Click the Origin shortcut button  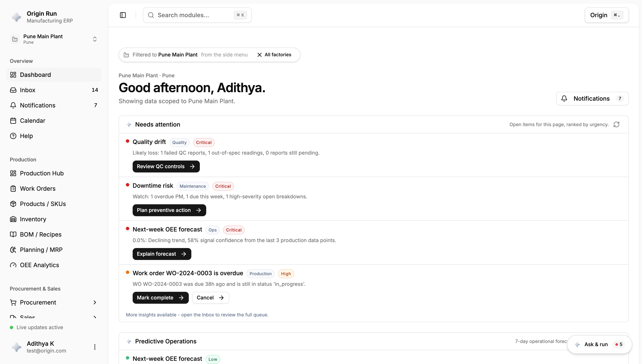point(606,15)
